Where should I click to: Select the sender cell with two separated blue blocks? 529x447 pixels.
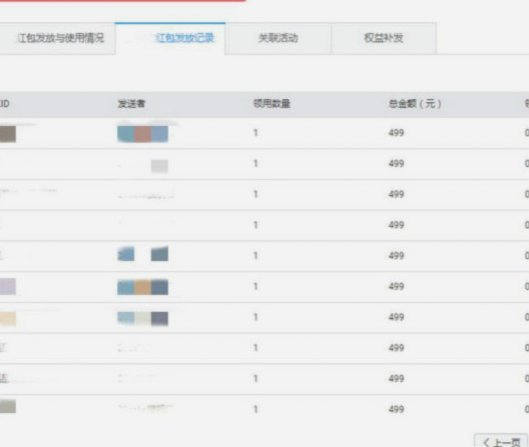(143, 254)
